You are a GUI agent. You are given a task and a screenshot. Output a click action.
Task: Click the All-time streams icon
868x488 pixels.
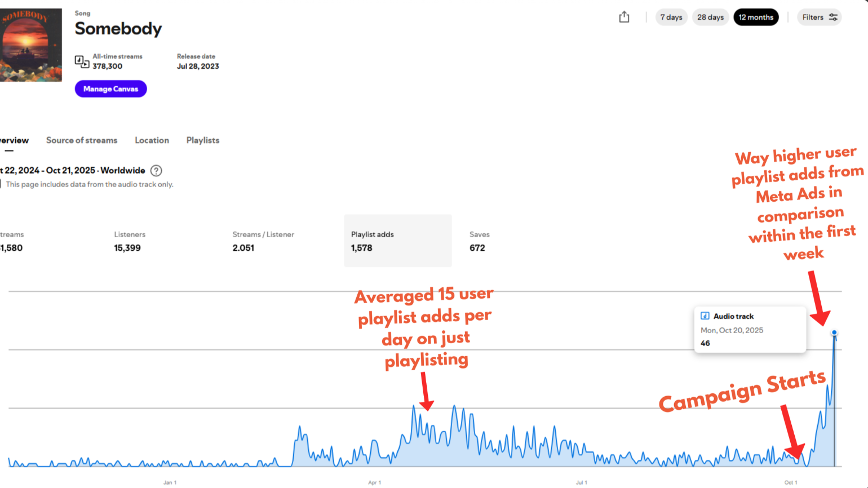coord(82,61)
